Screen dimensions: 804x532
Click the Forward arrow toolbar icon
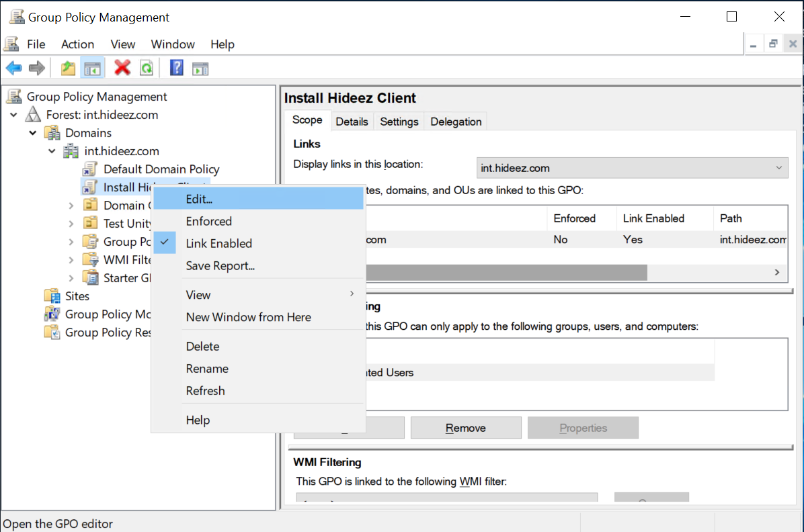click(x=37, y=68)
